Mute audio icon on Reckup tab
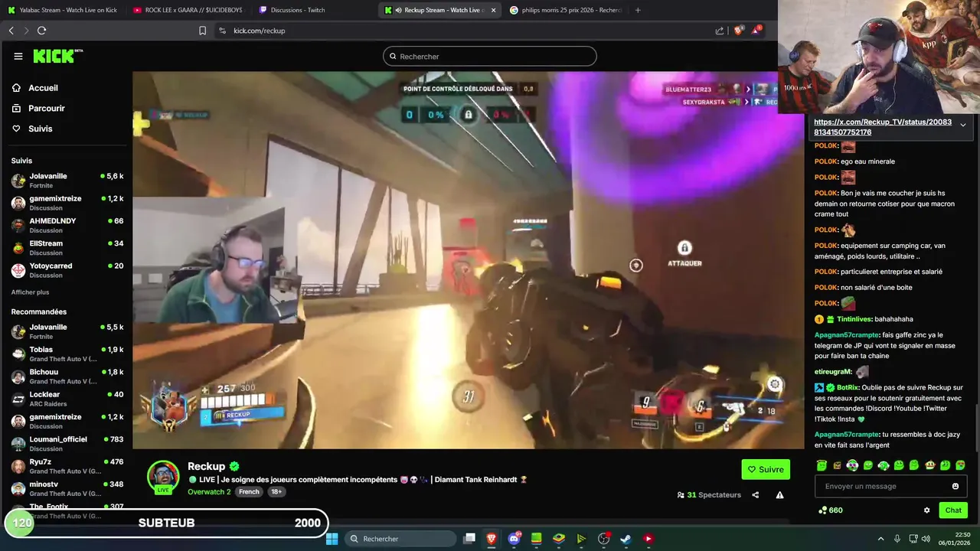 click(399, 10)
